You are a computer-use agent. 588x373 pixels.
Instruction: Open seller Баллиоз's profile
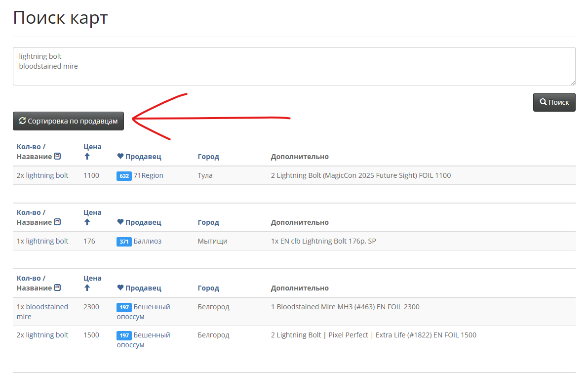pos(147,241)
